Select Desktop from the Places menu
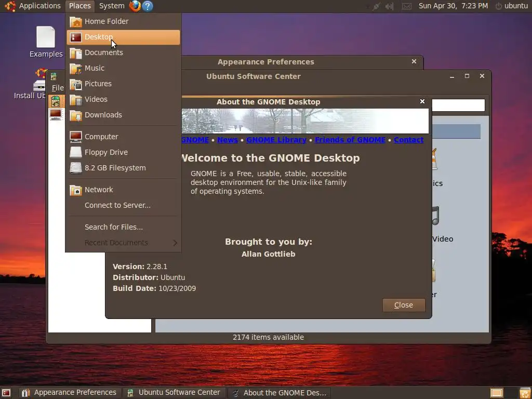532x399 pixels. click(123, 37)
